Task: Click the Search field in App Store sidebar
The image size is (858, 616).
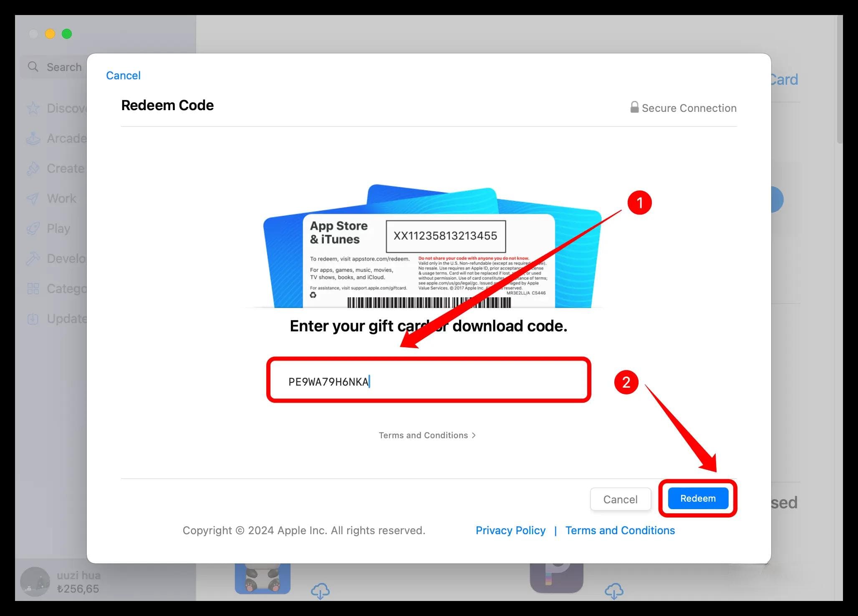Action: (x=54, y=67)
